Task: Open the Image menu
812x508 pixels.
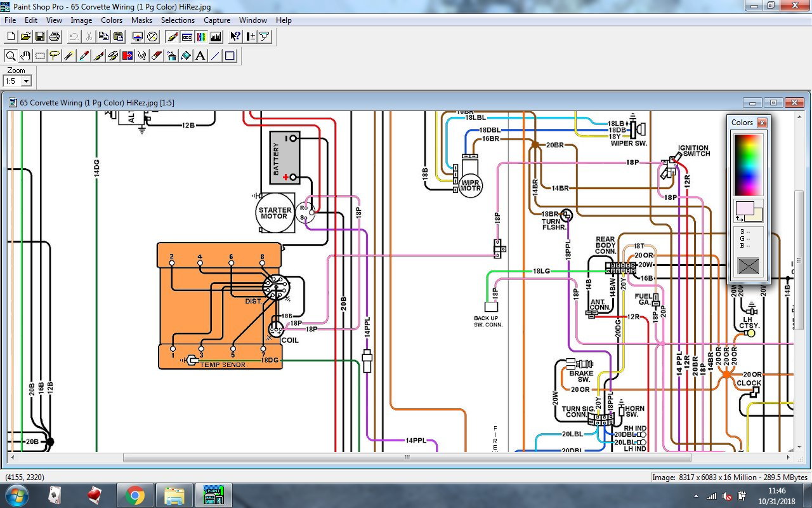Action: [81, 20]
